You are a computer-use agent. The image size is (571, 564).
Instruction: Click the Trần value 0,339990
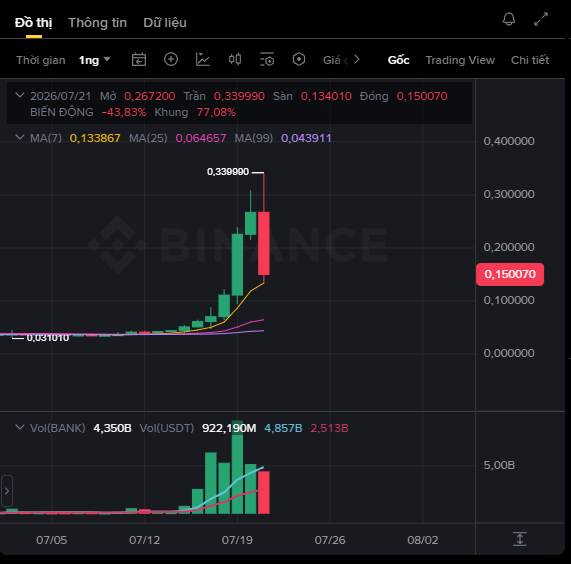239,96
